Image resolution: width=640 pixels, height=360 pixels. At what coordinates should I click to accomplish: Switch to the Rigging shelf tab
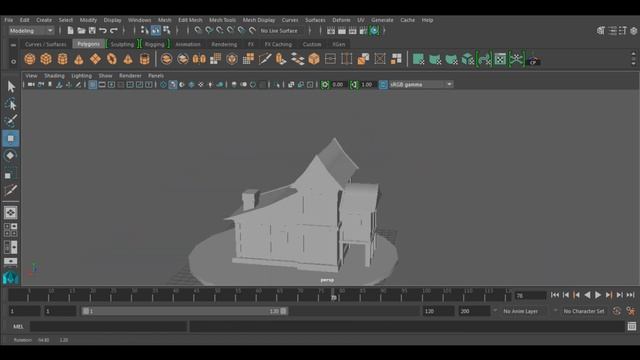[154, 44]
